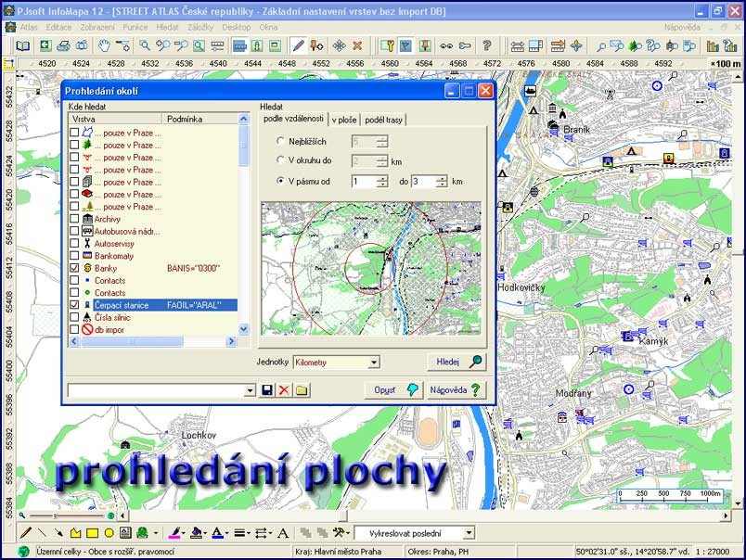Uncheck the Čerpací stanice layer checkbox

tap(74, 305)
